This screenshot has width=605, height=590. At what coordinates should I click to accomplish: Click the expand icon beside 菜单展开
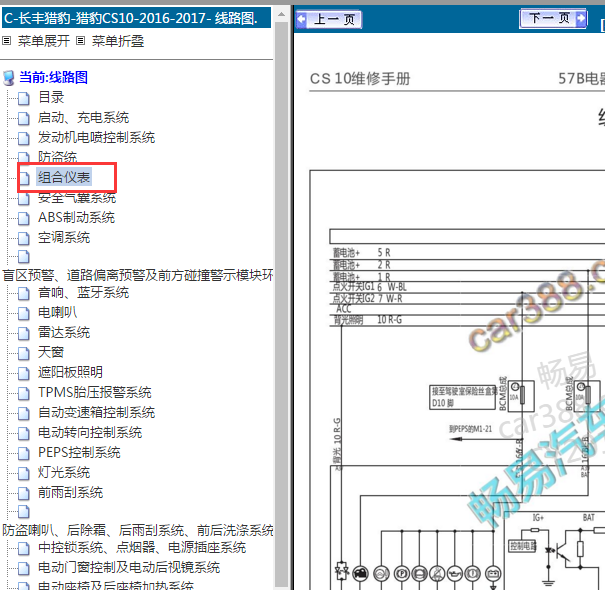click(x=7, y=41)
